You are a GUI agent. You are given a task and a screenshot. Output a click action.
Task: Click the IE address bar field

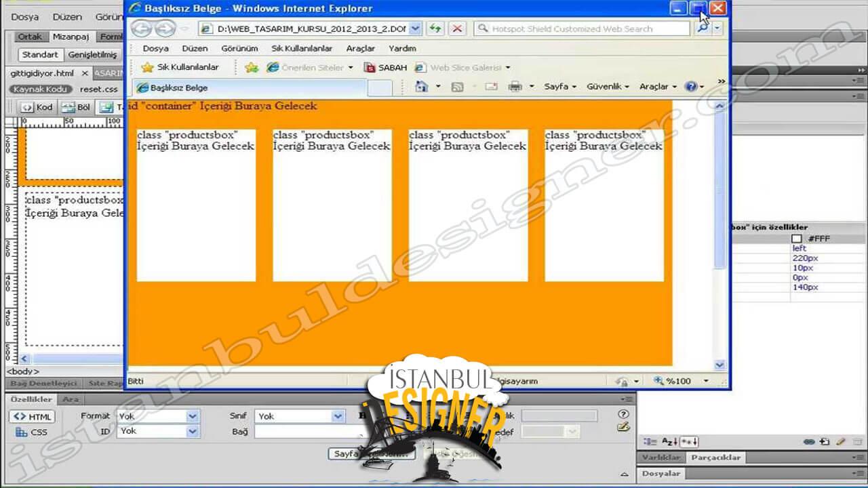click(x=311, y=28)
